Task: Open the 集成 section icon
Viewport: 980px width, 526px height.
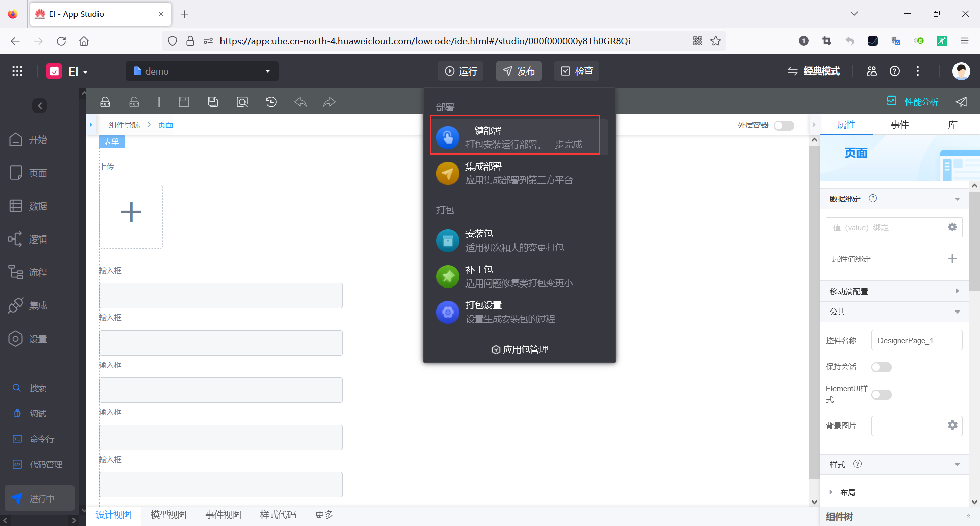Action: click(31, 305)
